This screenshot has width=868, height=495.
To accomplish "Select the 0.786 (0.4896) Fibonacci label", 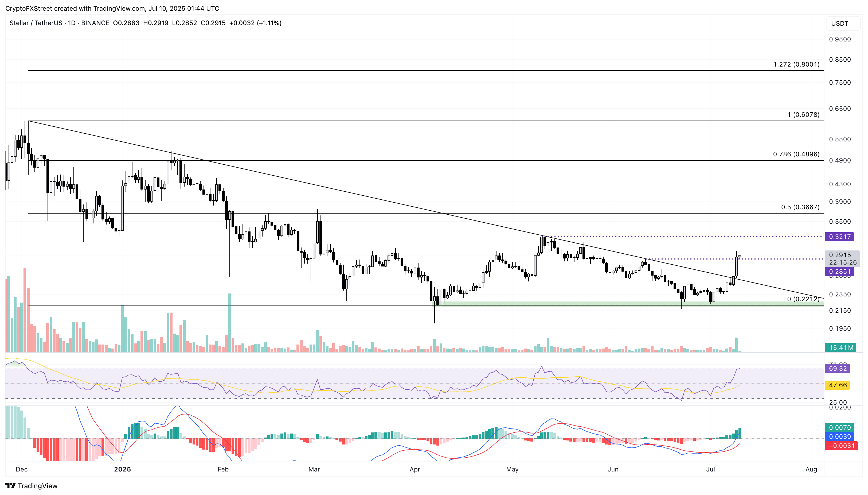I will pyautogui.click(x=796, y=154).
